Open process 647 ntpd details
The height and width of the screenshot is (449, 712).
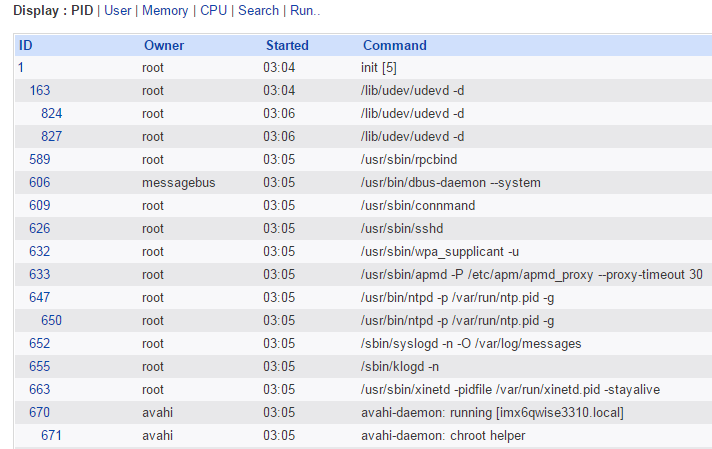(40, 297)
